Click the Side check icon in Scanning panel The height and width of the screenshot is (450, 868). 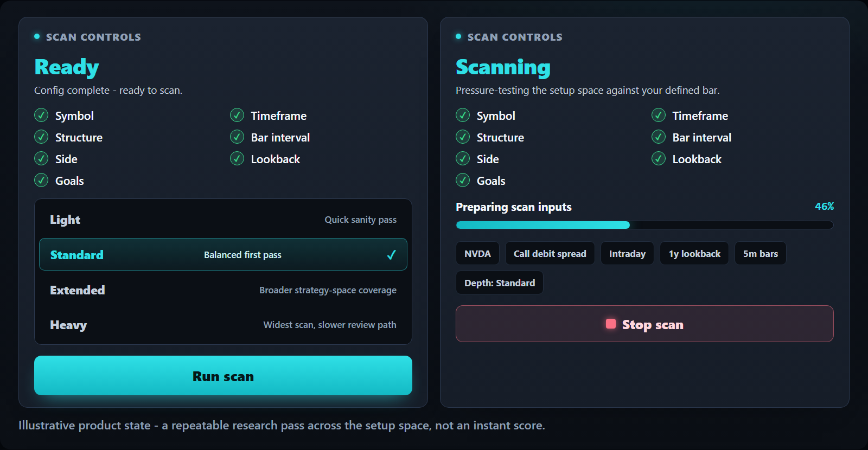pos(463,158)
